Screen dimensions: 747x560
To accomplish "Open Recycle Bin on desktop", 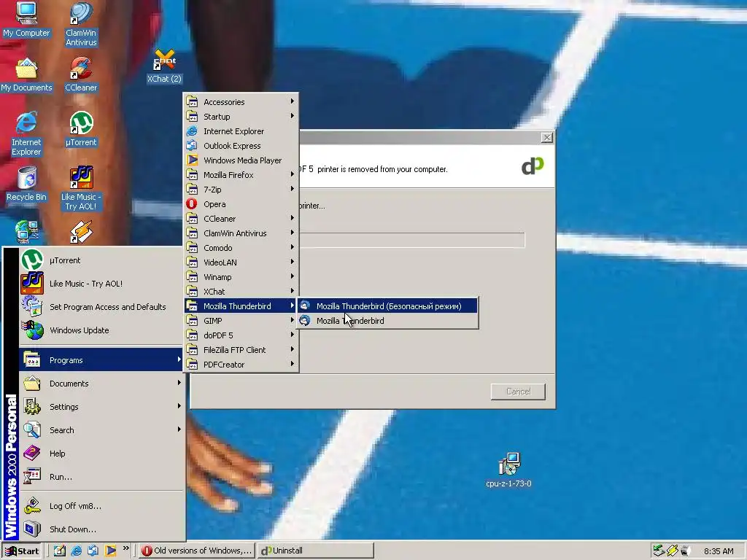I will pyautogui.click(x=27, y=184).
